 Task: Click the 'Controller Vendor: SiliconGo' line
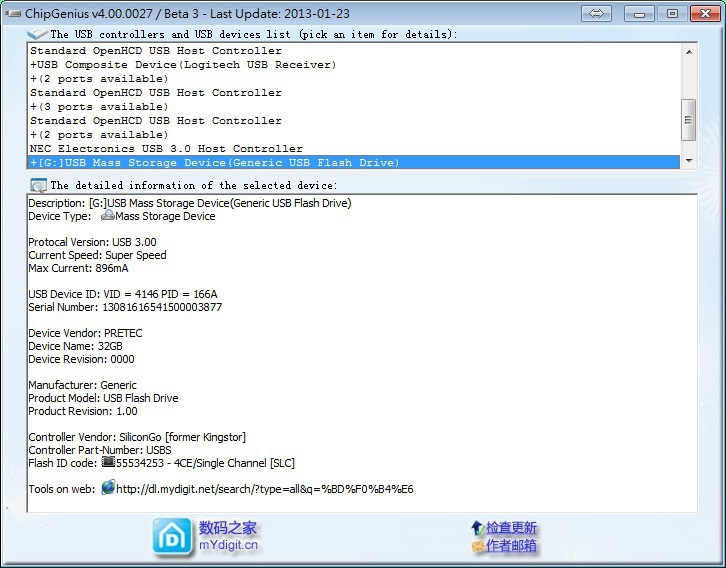coord(137,437)
